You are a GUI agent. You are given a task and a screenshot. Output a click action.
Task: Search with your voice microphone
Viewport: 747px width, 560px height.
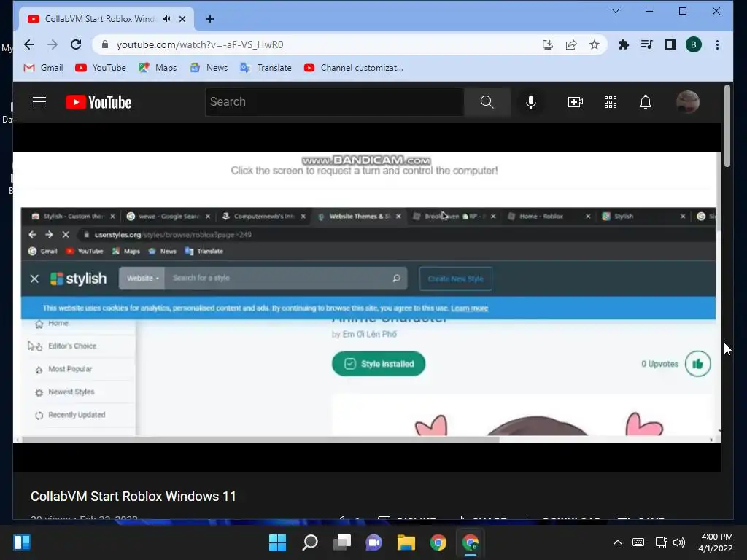pos(531,102)
